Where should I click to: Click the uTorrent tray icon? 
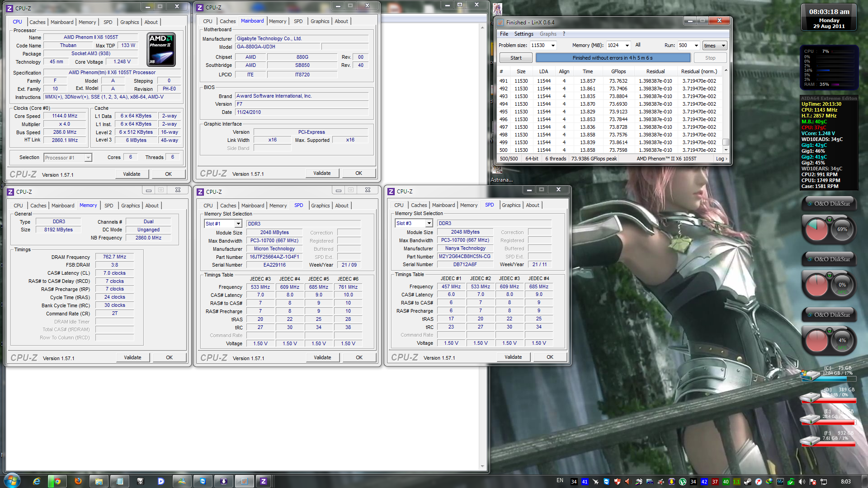click(683, 482)
